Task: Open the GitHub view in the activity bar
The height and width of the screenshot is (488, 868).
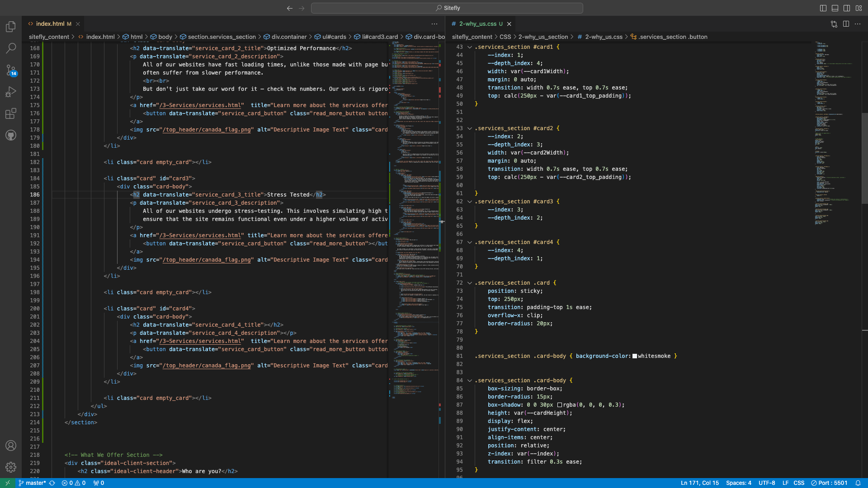Action: (x=11, y=135)
